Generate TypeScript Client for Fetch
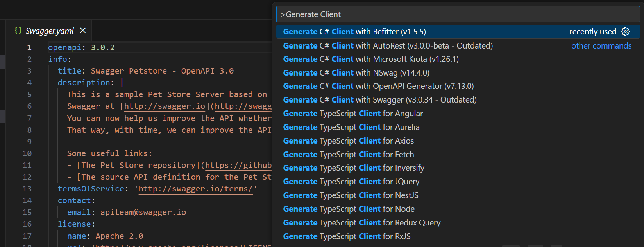644x247 pixels. tap(458, 155)
